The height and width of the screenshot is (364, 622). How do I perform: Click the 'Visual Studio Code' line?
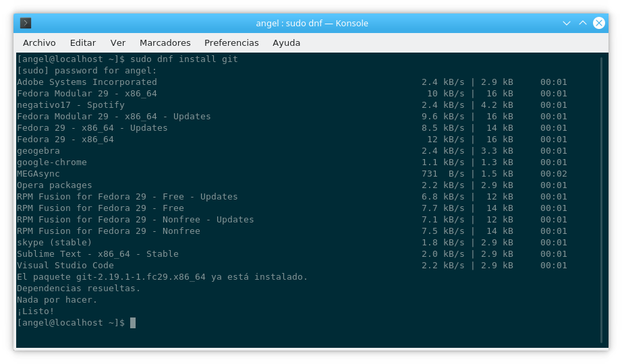tap(65, 266)
